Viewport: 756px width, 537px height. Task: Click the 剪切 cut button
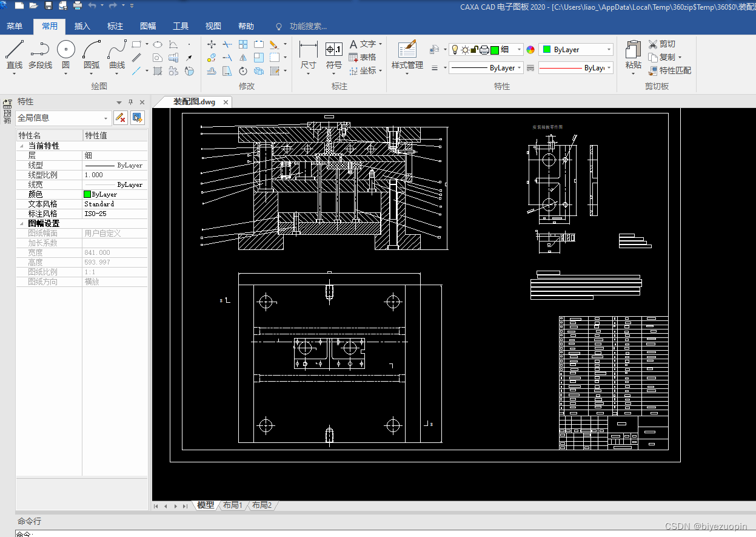[x=662, y=44]
